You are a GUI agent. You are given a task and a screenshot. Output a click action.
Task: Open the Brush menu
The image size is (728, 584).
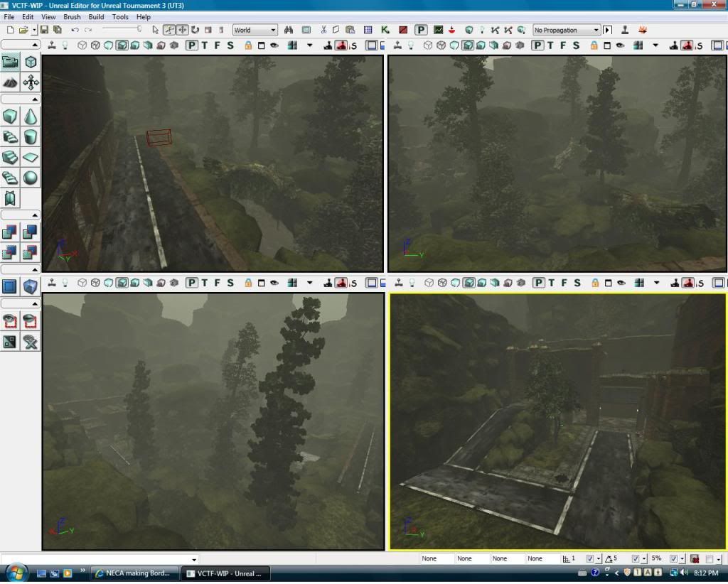tap(72, 17)
